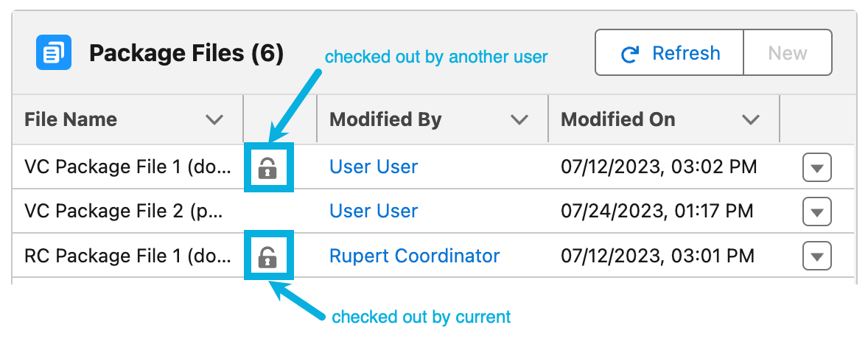The height and width of the screenshot is (339, 868).
Task: Click the 07/12/2023, 03:02 PM date cell
Action: tap(659, 167)
